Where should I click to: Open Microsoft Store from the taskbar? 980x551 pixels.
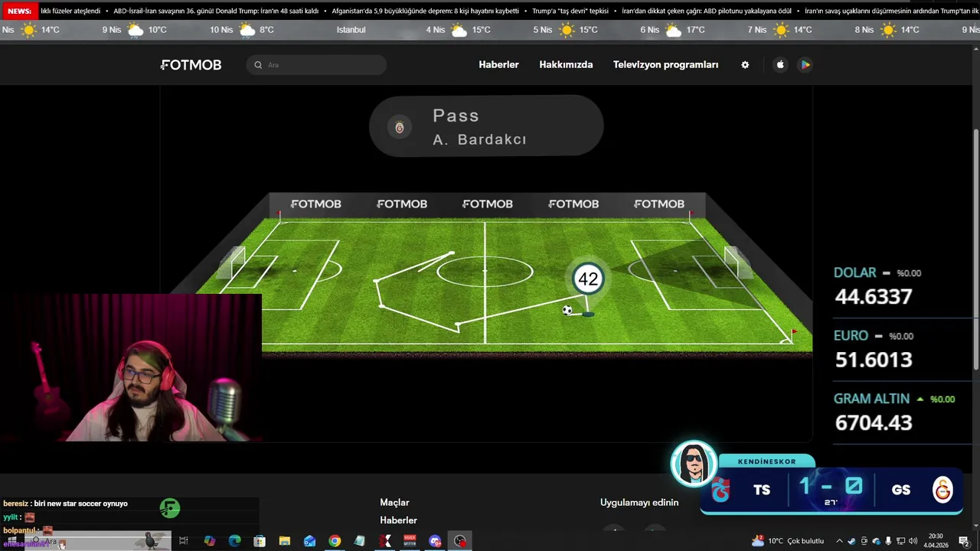coord(260,541)
